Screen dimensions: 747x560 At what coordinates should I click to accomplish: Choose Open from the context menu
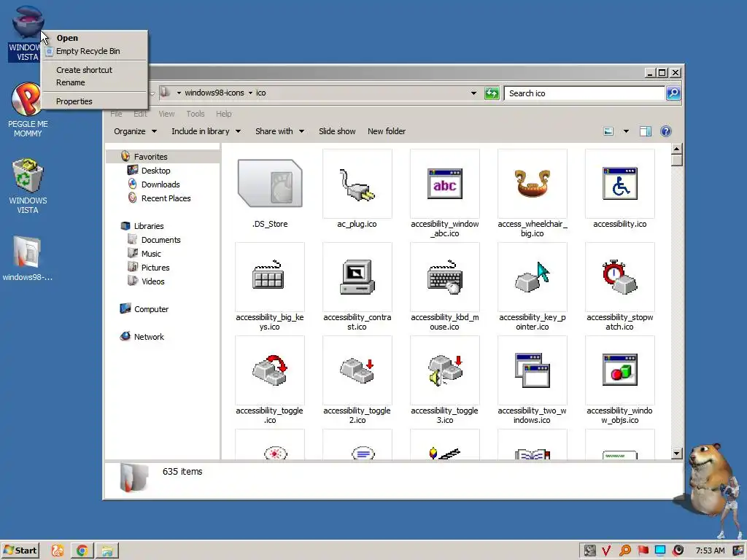[x=94, y=38]
